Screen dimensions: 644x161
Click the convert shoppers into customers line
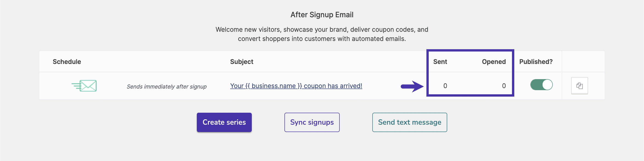pyautogui.click(x=322, y=39)
